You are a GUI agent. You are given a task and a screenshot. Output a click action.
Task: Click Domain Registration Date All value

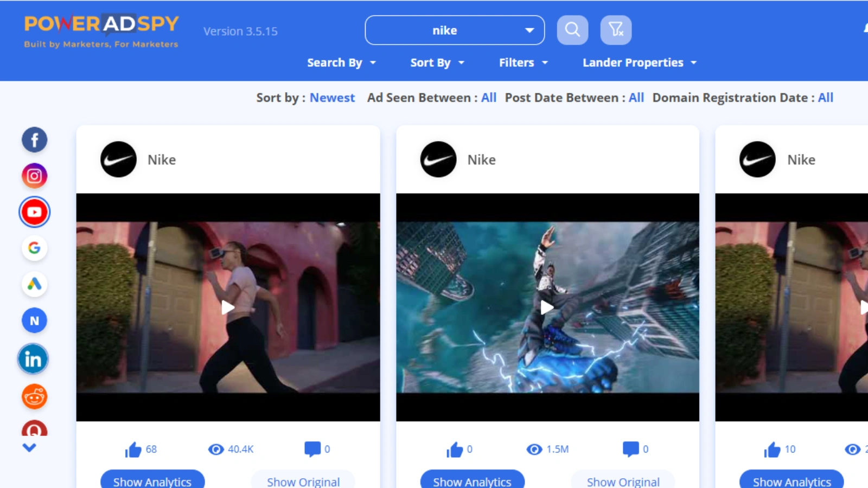[826, 98]
